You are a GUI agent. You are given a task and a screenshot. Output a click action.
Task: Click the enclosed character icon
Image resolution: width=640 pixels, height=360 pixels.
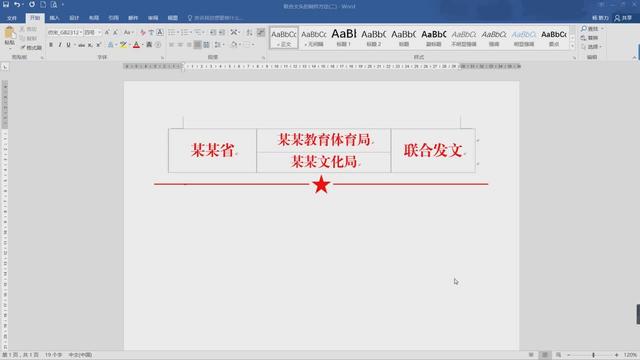pos(158,45)
